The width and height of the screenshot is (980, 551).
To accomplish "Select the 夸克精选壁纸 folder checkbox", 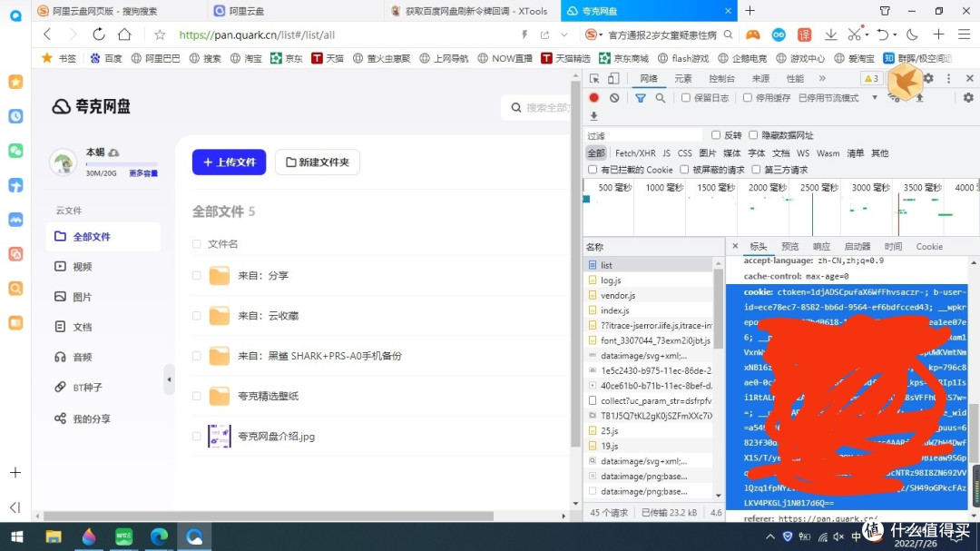I will (x=197, y=396).
